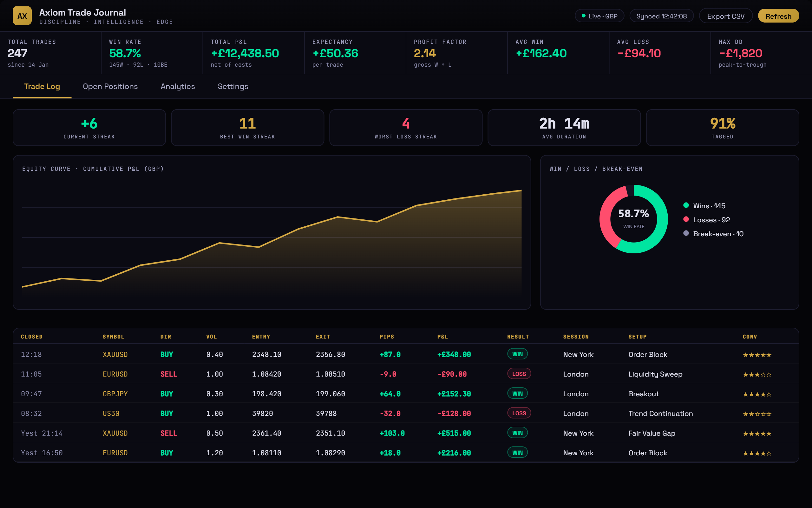Sort by the P&L column header
The height and width of the screenshot is (508, 812).
point(442,337)
